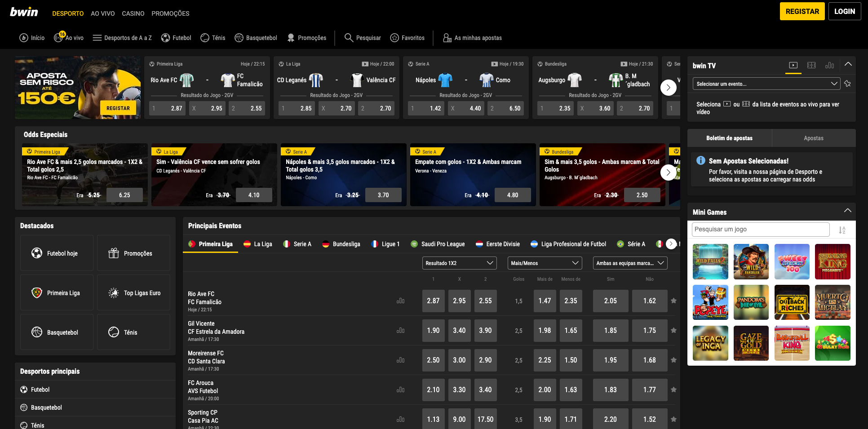Click the bwin logo
Screen dimensions: 868x429
24,12
